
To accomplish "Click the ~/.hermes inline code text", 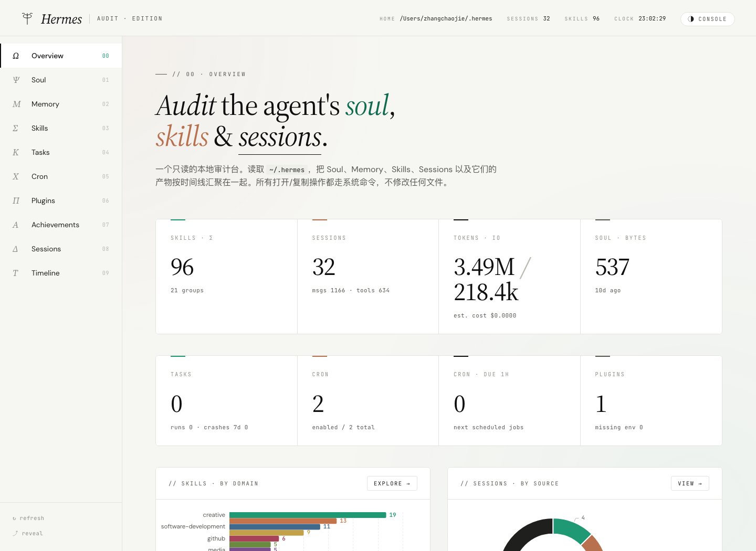I will click(287, 170).
